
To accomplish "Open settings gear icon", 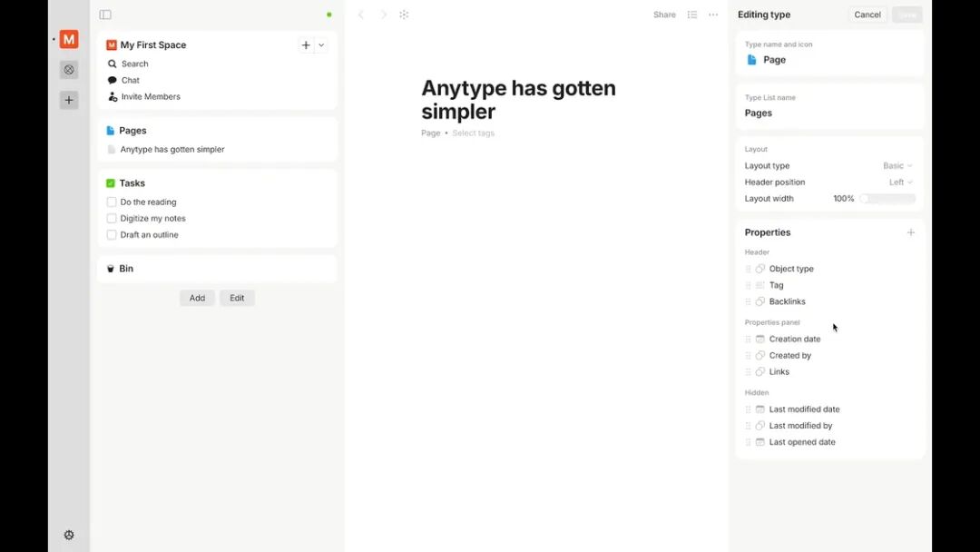I will coord(69,535).
